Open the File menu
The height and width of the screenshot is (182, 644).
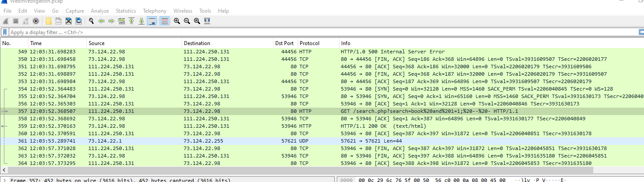point(7,10)
